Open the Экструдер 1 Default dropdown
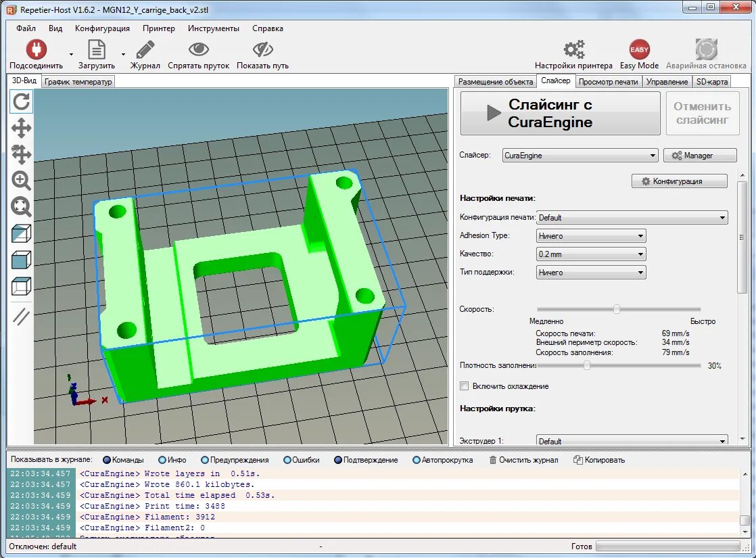 632,441
